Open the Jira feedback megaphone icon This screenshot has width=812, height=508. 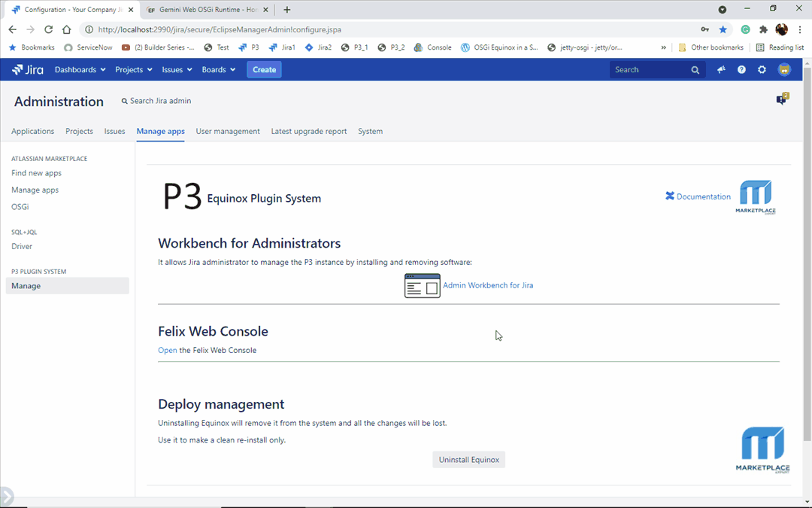tap(721, 69)
